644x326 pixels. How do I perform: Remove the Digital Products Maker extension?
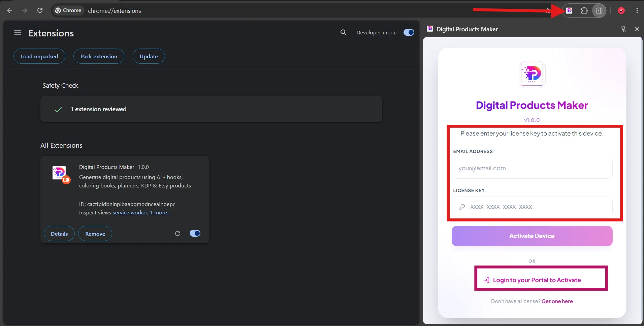pos(95,234)
